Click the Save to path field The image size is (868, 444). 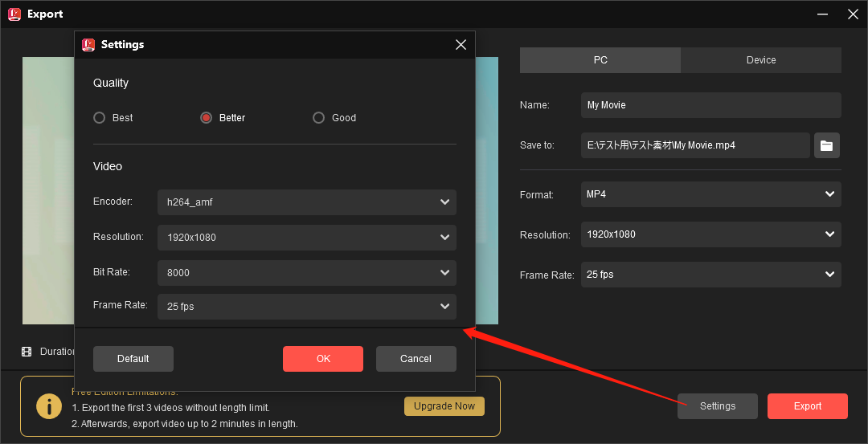point(695,145)
